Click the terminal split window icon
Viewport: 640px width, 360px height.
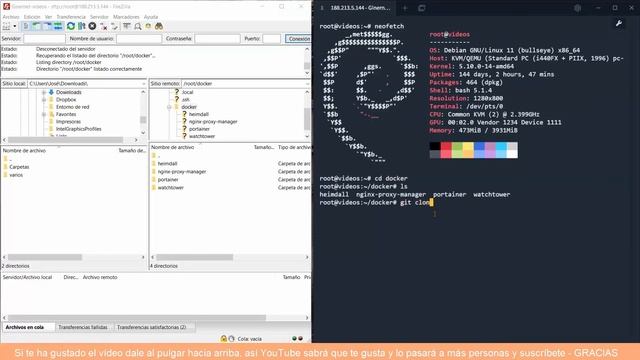click(x=422, y=8)
